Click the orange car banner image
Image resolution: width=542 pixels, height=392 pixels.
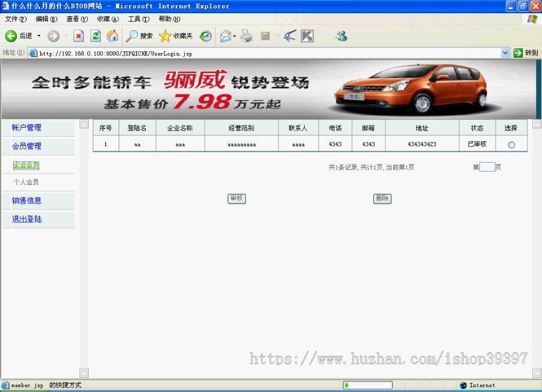click(x=269, y=90)
